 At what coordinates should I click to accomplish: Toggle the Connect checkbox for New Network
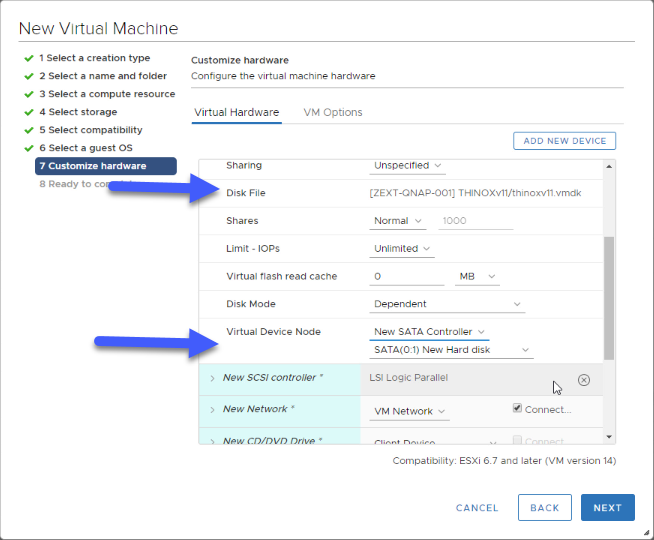(517, 408)
